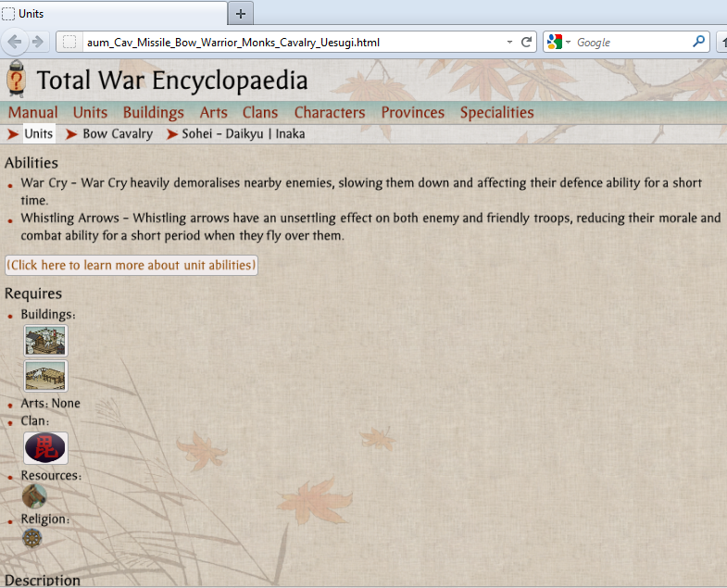Click the Buildings: label

48,315
